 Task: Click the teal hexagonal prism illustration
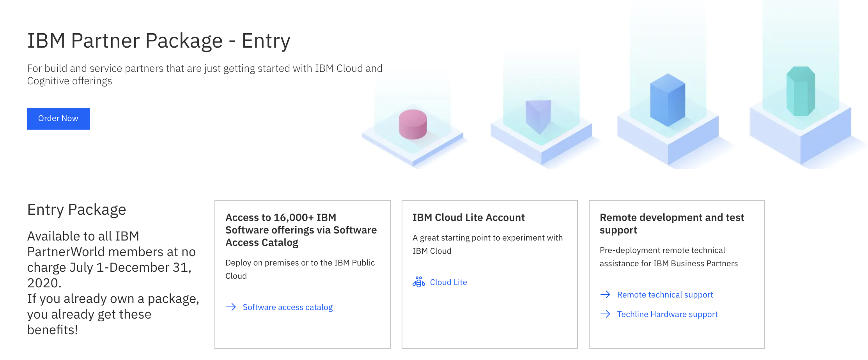click(x=801, y=91)
